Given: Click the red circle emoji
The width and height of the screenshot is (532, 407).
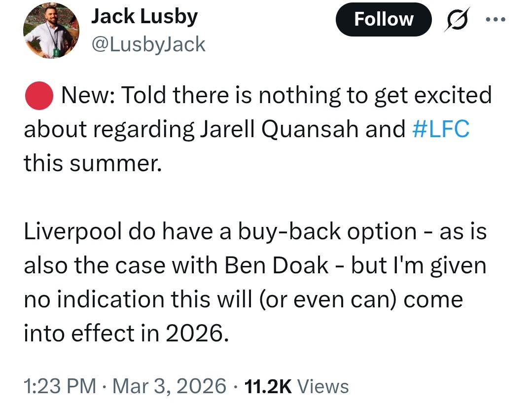Looking at the screenshot, I should coord(38,95).
